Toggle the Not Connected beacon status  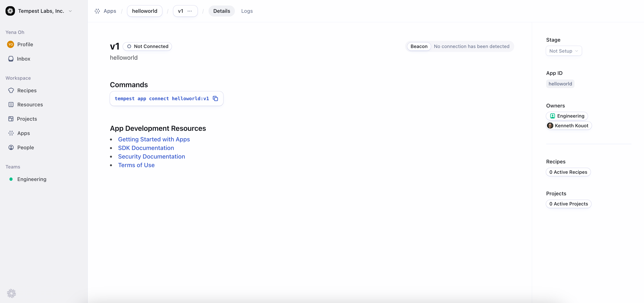[x=147, y=46]
